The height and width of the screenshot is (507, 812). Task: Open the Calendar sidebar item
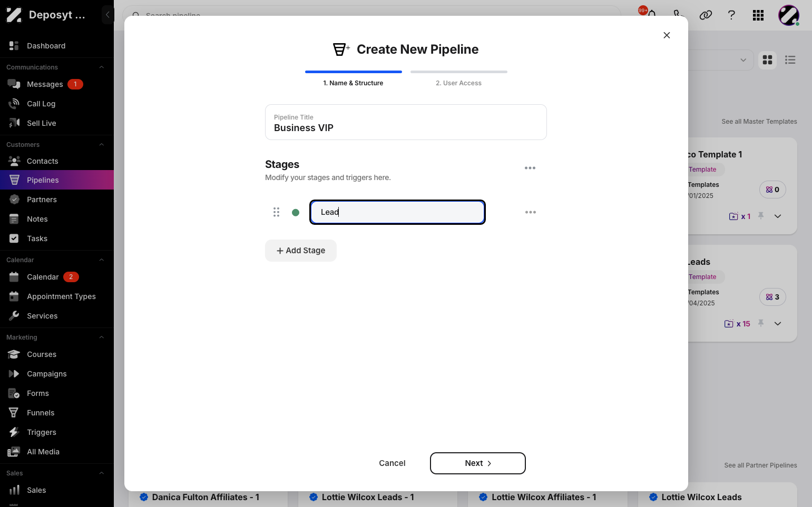pos(57,277)
